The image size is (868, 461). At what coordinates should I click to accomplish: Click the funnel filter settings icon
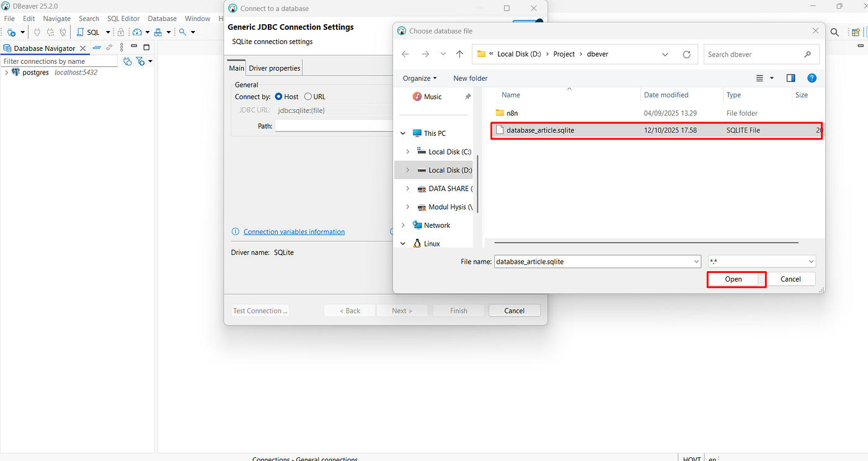click(x=140, y=61)
